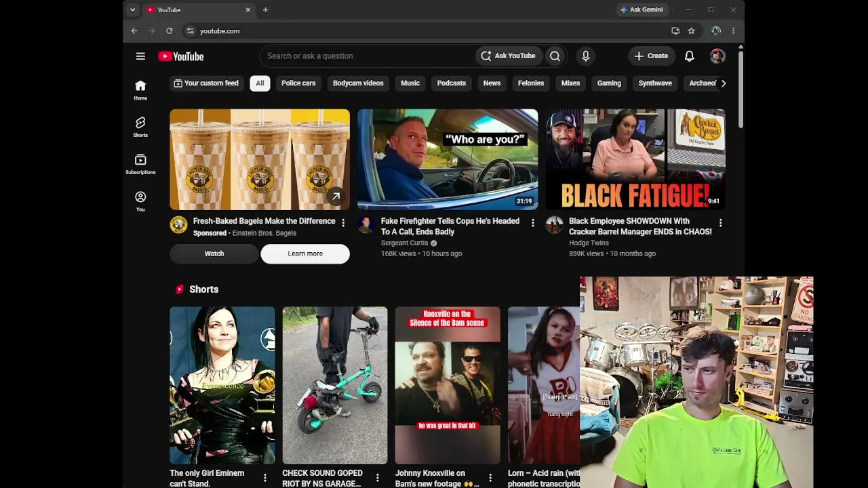The image size is (868, 488).
Task: Select the News chip
Action: pos(492,83)
